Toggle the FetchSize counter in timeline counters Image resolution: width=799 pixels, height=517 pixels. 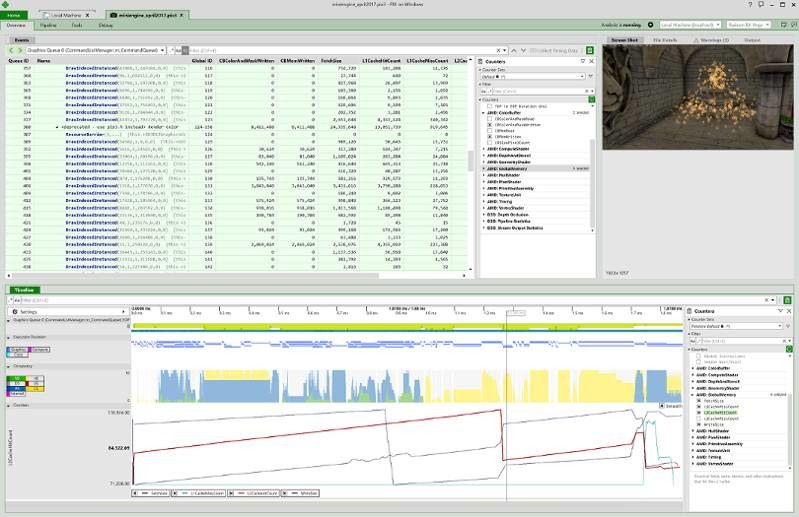[x=699, y=401]
